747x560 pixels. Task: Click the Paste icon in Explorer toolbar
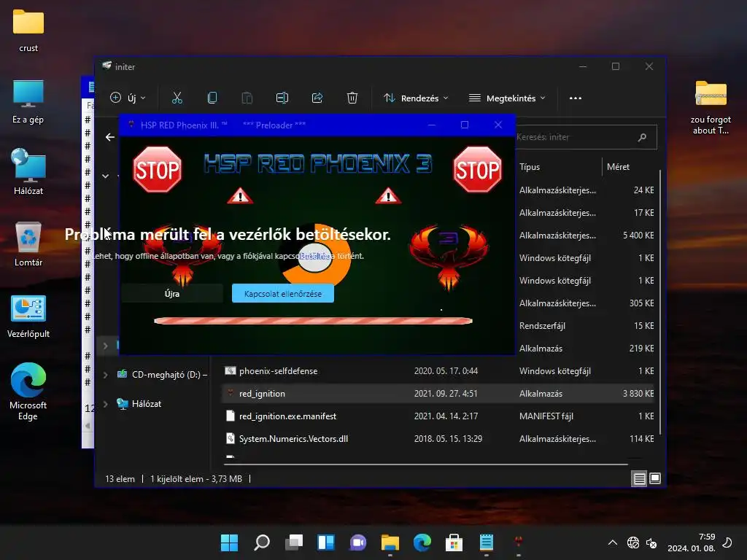point(247,98)
